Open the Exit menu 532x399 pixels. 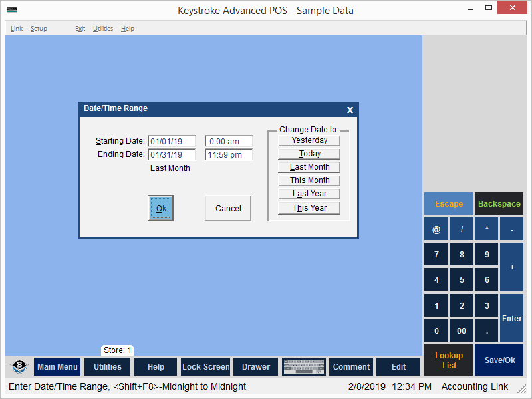(80, 29)
